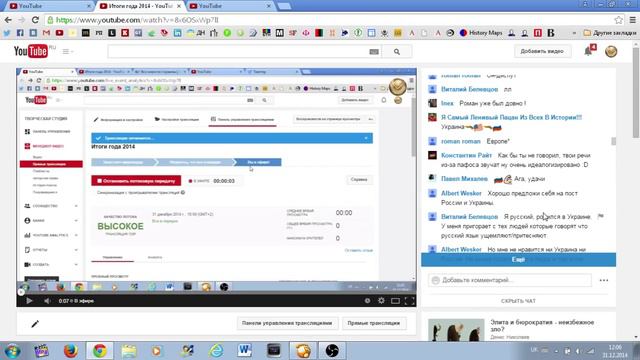Open the LinkedIn bookmark
The height and width of the screenshot is (360, 640).
coord(178,33)
